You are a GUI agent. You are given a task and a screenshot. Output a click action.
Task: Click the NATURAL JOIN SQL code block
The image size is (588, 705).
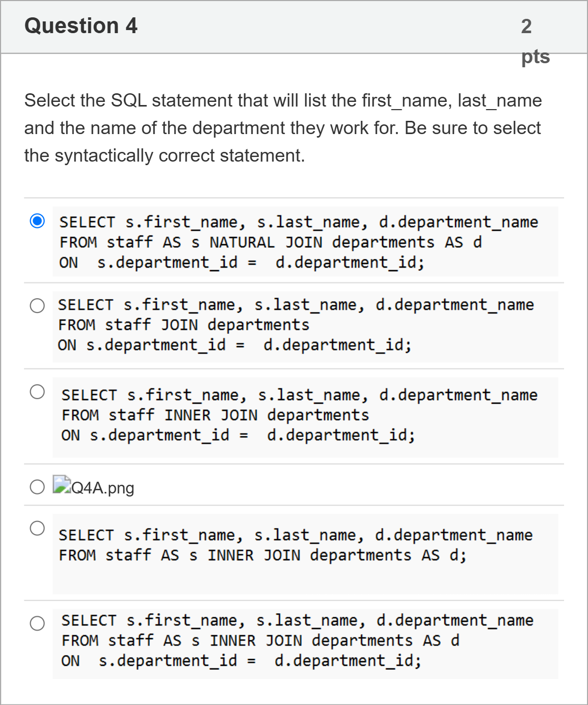(x=305, y=242)
